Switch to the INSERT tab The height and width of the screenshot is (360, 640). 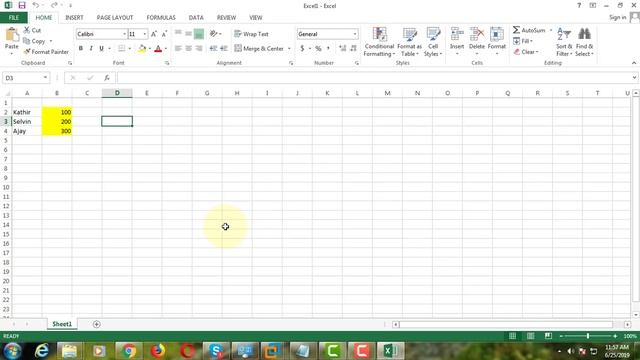[x=74, y=18]
